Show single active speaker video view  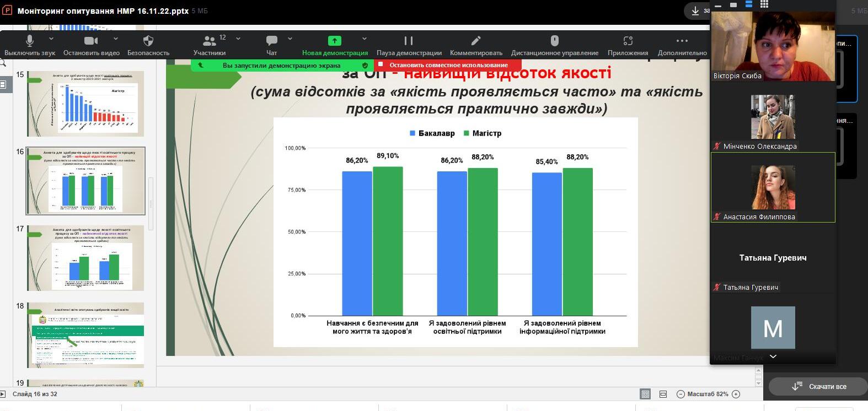pos(733,4)
